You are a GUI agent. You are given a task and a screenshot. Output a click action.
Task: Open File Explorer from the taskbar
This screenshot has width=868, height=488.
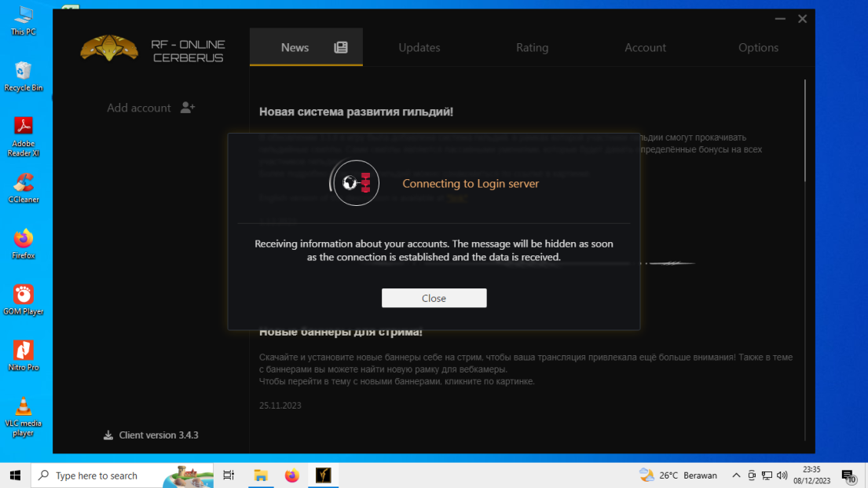pyautogui.click(x=261, y=475)
